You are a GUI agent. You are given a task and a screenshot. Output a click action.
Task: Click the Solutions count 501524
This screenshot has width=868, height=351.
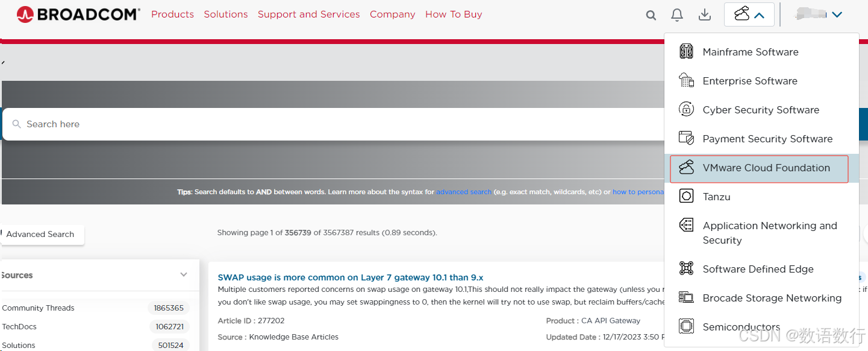tap(170, 346)
